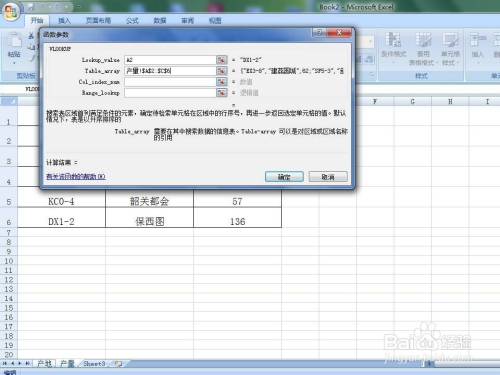
Task: Select row 6 header
Action: (9, 218)
